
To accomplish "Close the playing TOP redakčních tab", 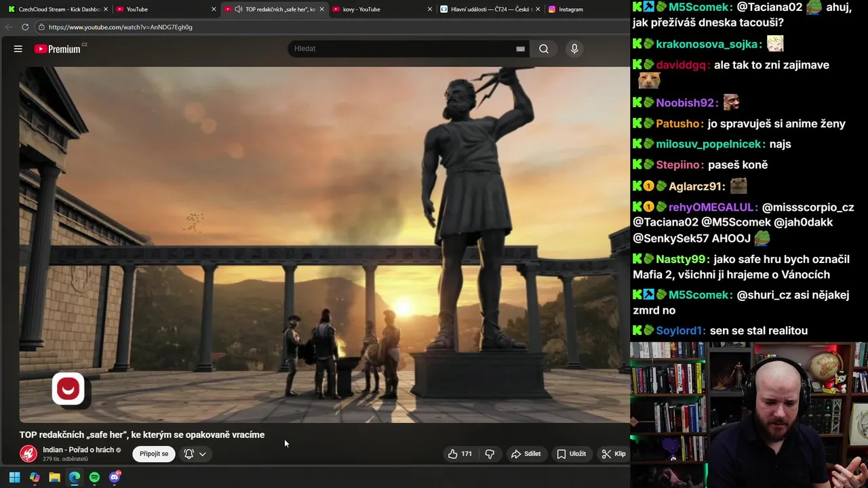I will (321, 9).
